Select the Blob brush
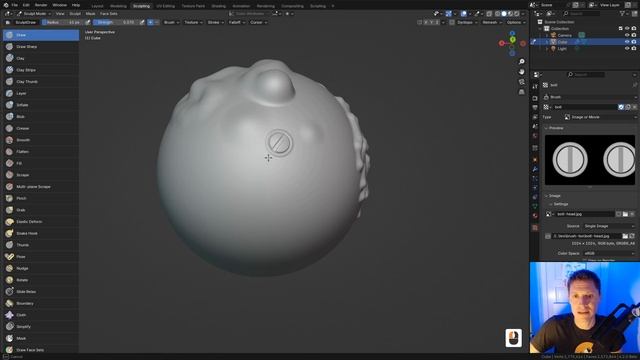 pyautogui.click(x=41, y=117)
